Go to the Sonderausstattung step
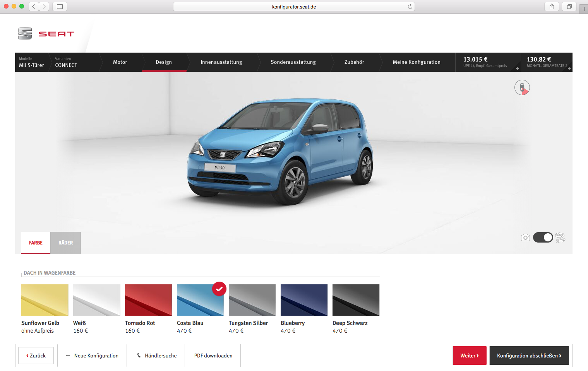 tap(293, 62)
